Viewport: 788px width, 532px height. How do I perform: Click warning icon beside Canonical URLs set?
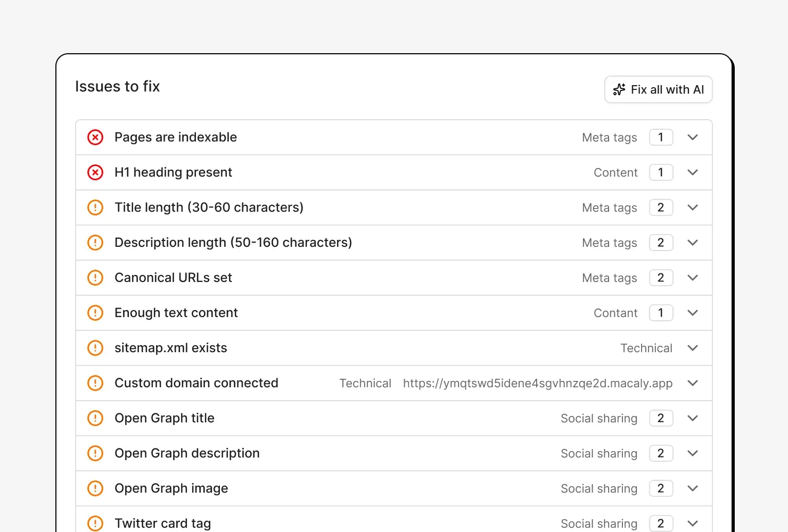pyautogui.click(x=95, y=278)
